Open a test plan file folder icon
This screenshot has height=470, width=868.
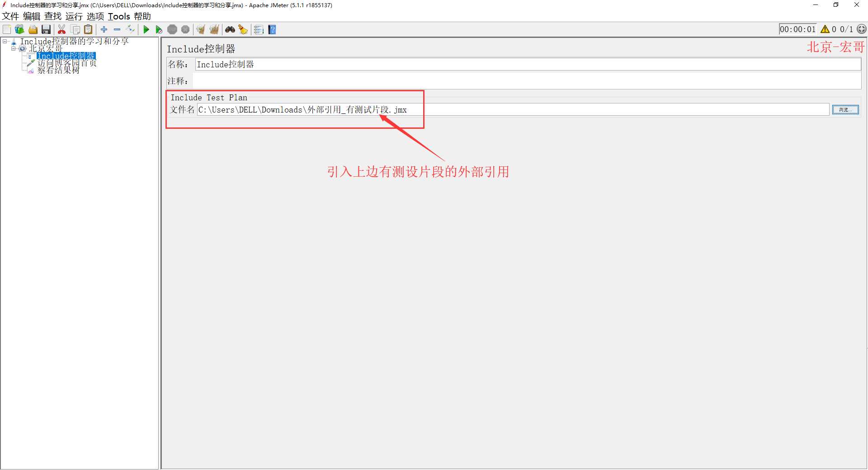pyautogui.click(x=33, y=30)
